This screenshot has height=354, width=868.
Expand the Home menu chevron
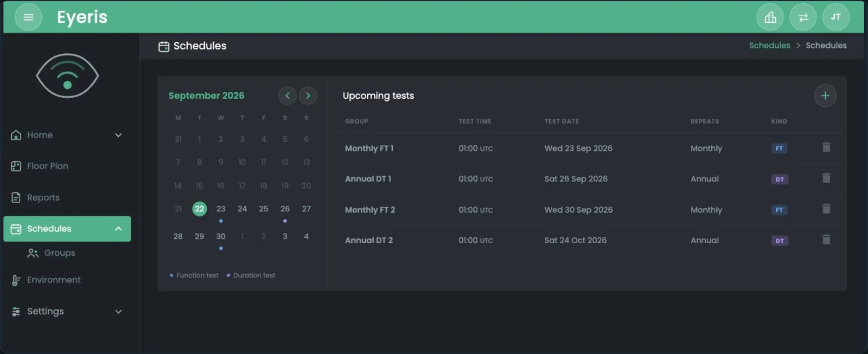[118, 135]
